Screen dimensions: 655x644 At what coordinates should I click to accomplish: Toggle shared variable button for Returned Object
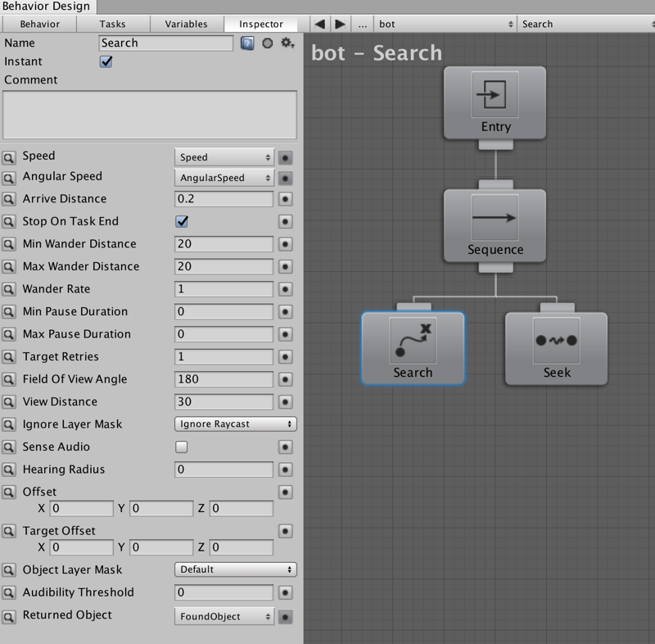(x=285, y=617)
